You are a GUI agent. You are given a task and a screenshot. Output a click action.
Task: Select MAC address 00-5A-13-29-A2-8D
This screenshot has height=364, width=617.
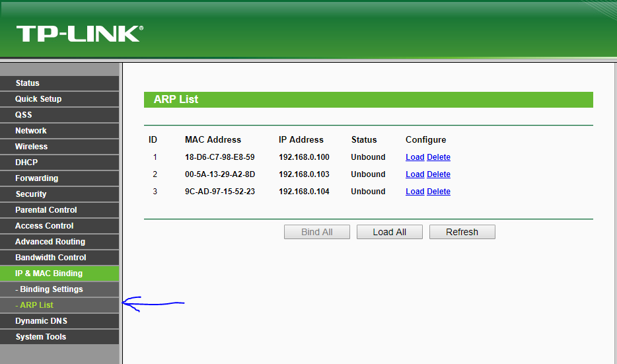(220, 174)
